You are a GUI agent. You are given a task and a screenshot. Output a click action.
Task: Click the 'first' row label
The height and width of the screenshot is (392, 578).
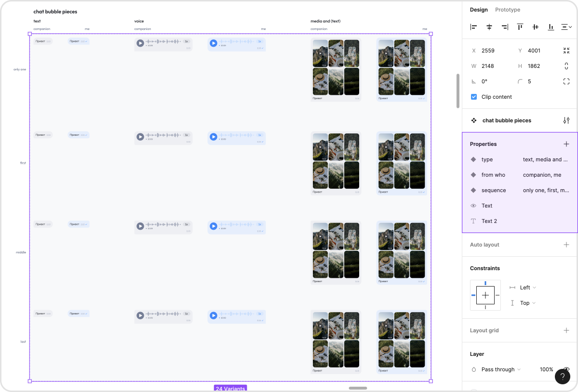click(x=23, y=163)
